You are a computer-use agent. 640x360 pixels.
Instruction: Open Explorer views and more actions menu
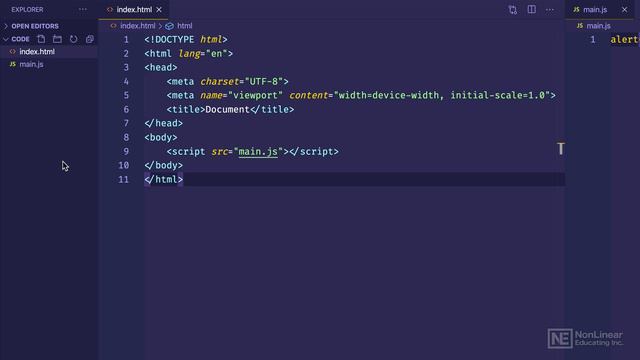point(82,9)
